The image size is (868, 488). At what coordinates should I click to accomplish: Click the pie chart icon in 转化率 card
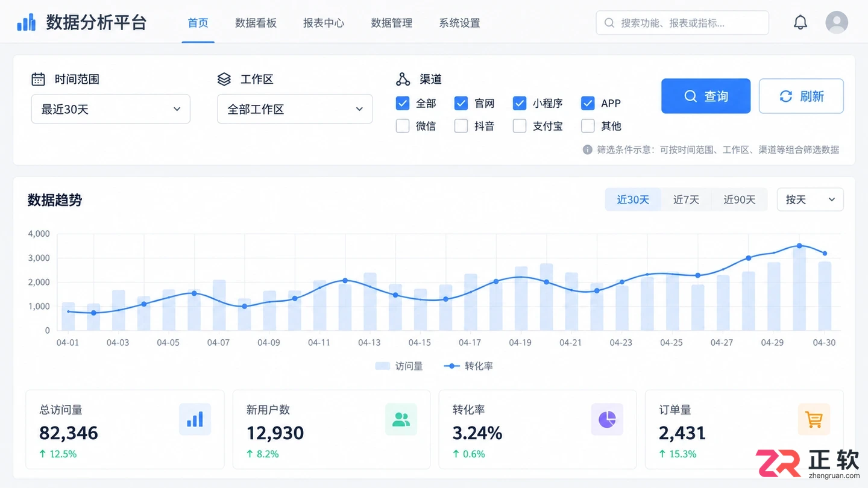click(x=607, y=419)
